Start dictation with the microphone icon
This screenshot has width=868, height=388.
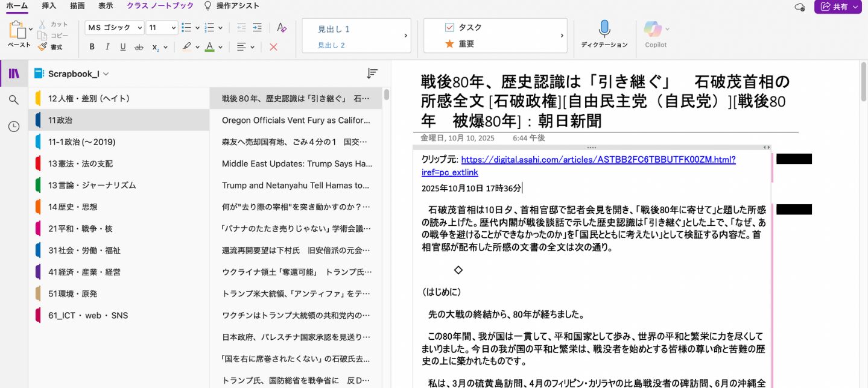click(x=604, y=29)
